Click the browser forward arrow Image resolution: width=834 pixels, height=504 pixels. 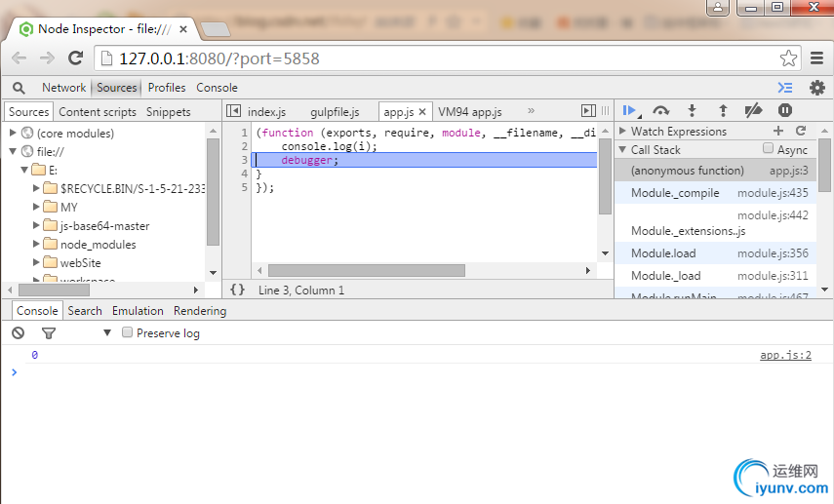click(x=47, y=58)
